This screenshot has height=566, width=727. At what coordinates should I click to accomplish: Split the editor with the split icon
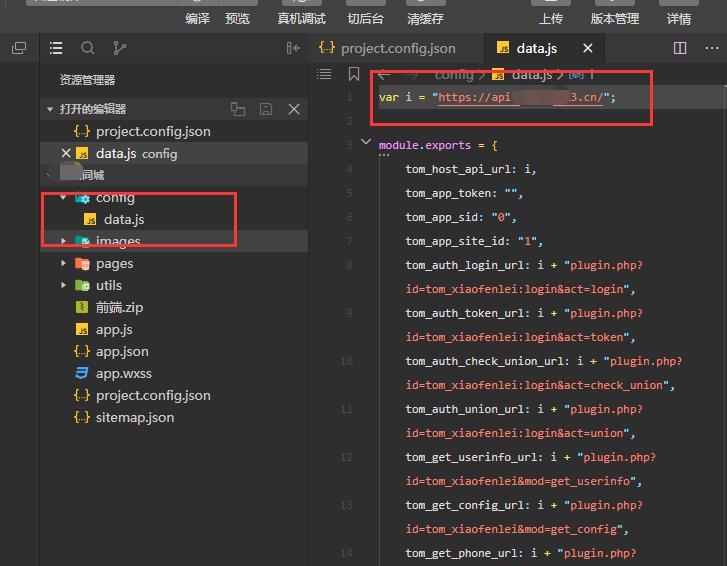click(x=680, y=48)
